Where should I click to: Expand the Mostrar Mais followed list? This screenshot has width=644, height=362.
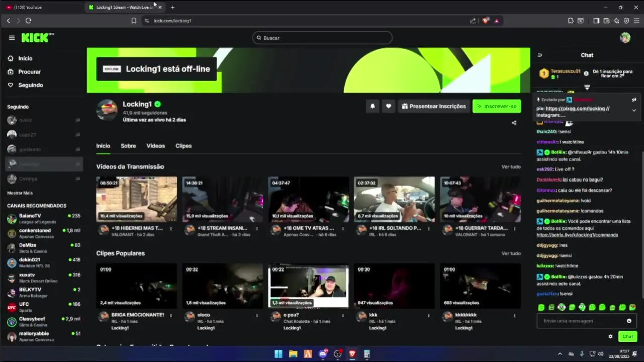[20, 193]
